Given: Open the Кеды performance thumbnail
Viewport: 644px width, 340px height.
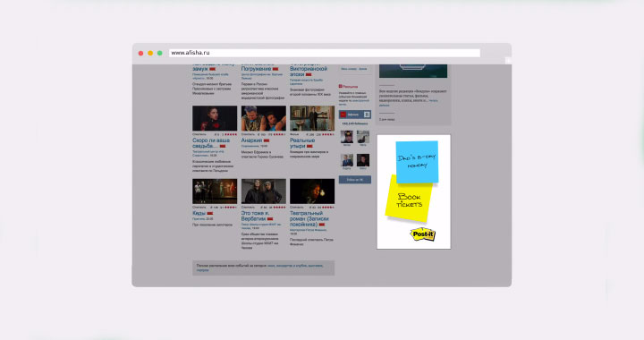Looking at the screenshot, I should pyautogui.click(x=215, y=191).
